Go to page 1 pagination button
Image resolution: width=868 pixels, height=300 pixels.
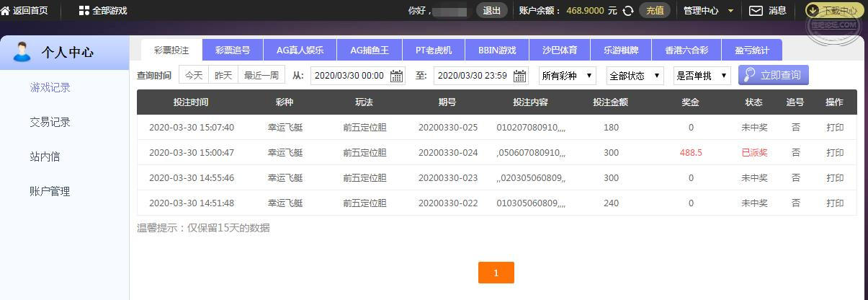[x=496, y=273]
